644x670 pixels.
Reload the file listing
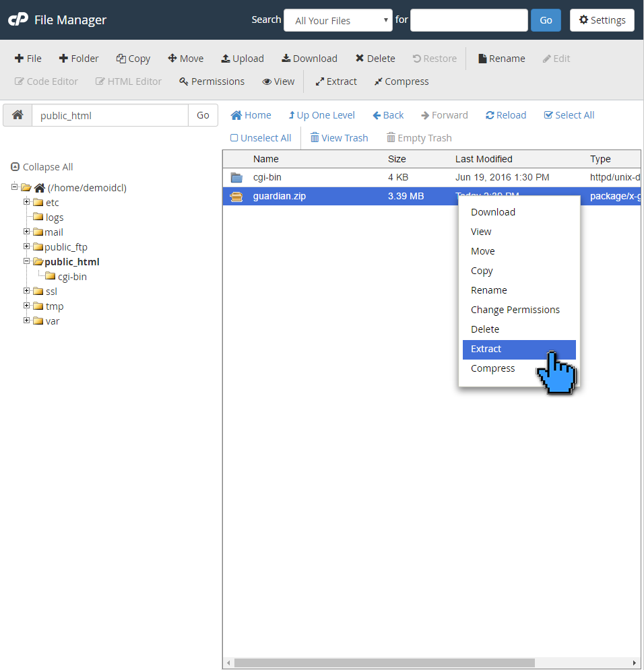[x=505, y=114]
